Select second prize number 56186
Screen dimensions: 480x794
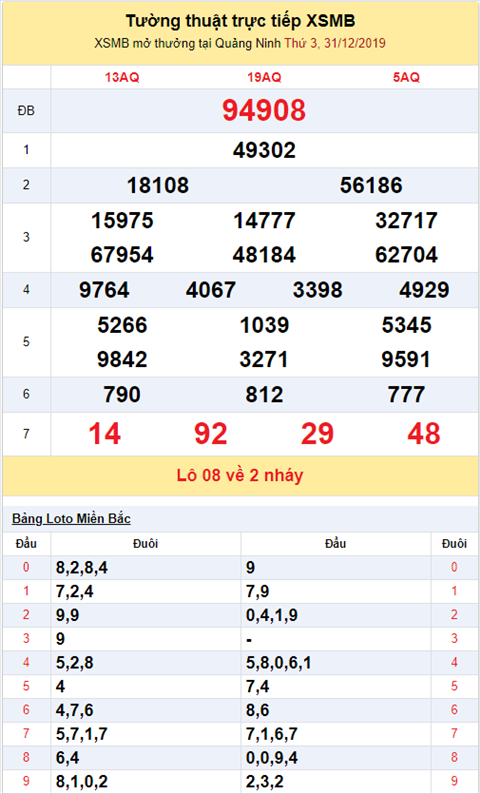point(371,185)
